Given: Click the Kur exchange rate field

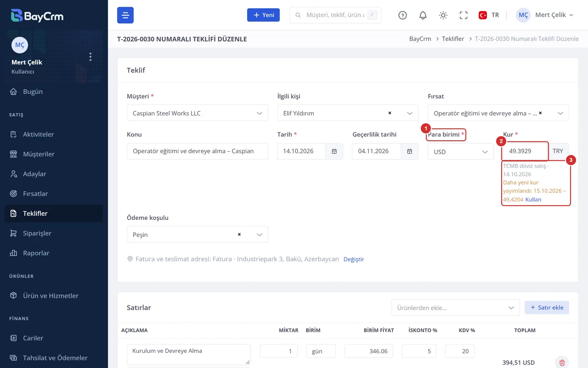Looking at the screenshot, I should click(x=526, y=151).
